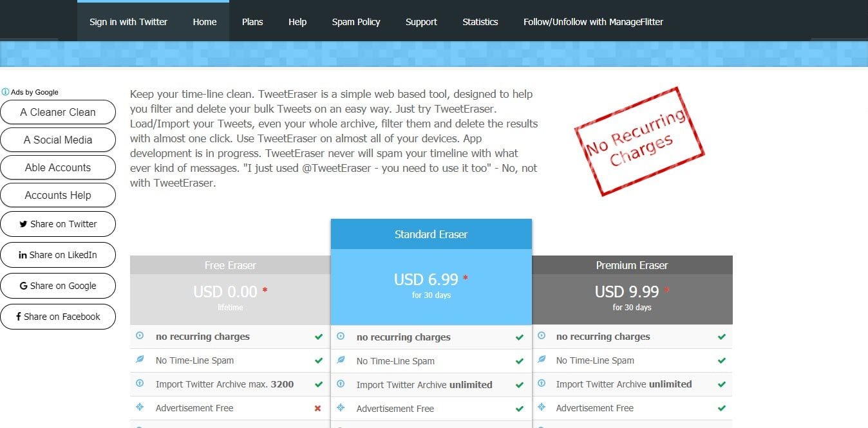Click 'no recurring charges' in the Standard Eraser column
This screenshot has width=868, height=428.
pos(404,337)
